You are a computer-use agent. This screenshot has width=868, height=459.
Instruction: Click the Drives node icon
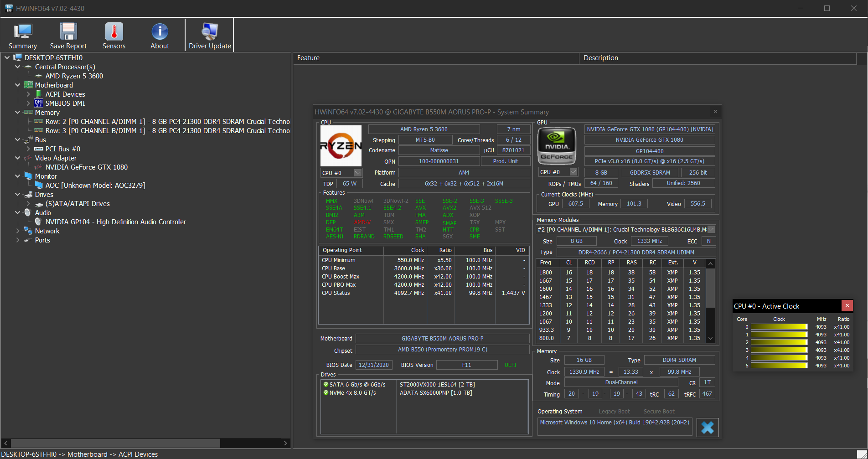[28, 195]
